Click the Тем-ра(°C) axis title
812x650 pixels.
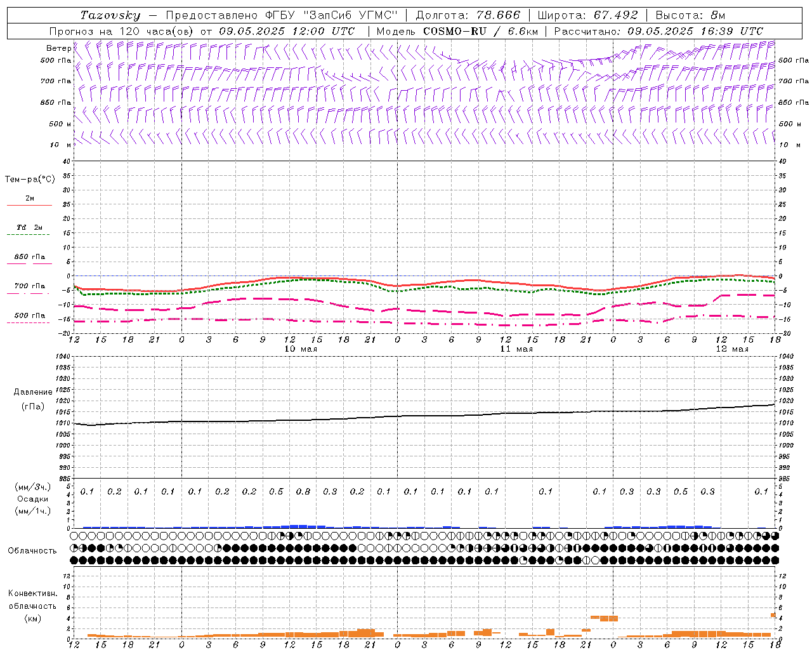point(30,180)
